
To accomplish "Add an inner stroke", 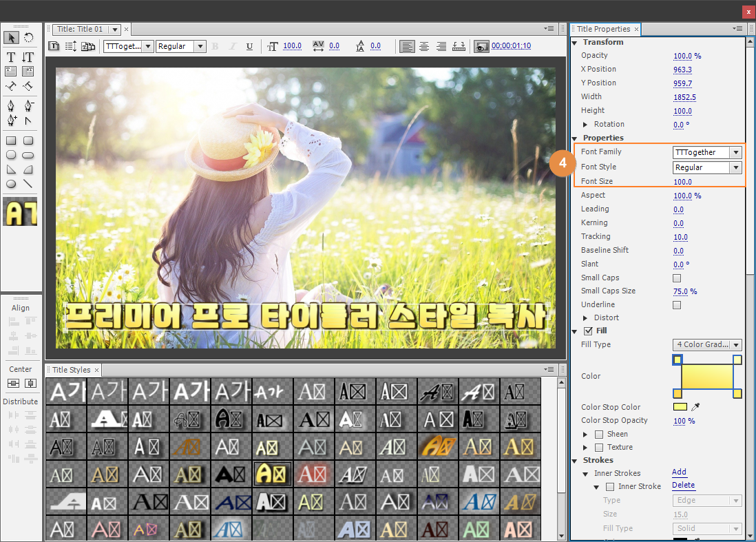I will 679,472.
